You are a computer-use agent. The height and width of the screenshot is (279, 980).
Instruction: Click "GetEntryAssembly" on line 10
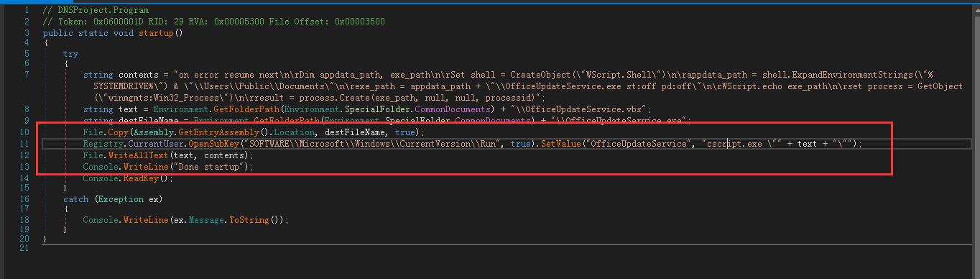219,132
